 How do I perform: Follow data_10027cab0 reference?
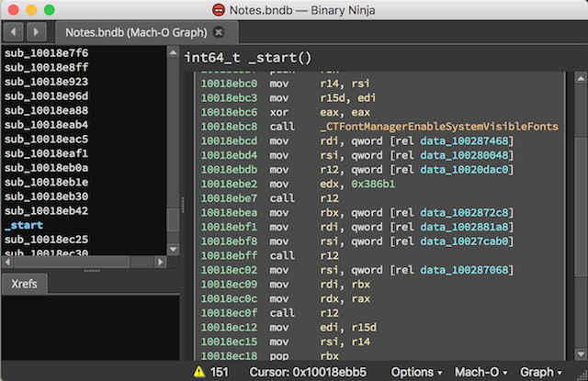pos(464,241)
